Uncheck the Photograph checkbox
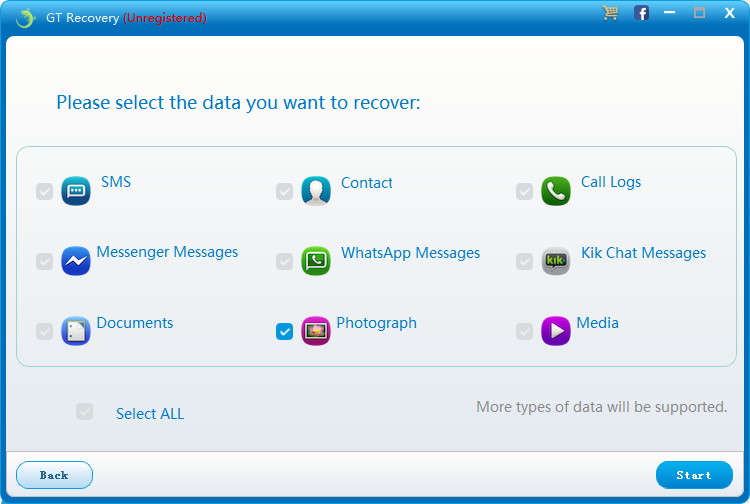Screen dimensions: 750x504 click(285, 331)
